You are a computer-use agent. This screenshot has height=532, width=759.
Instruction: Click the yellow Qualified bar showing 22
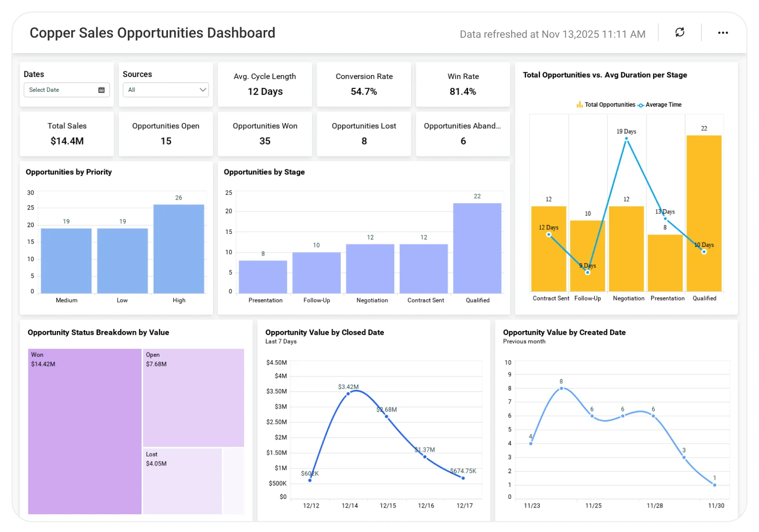pyautogui.click(x=704, y=213)
